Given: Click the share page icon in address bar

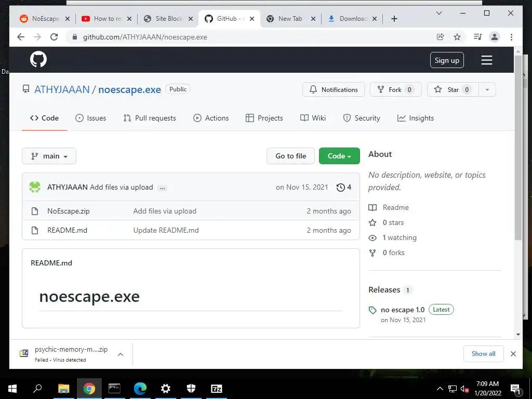Looking at the screenshot, I should coord(441,37).
